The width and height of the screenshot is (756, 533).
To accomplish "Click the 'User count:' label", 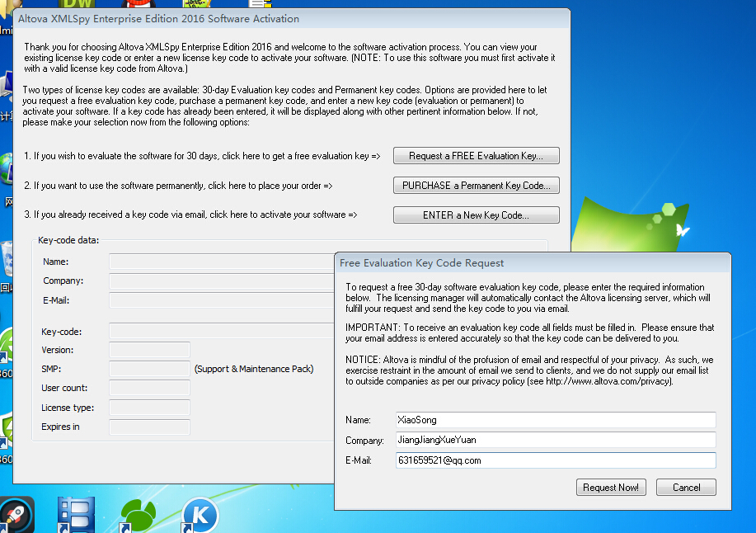I will 64,388.
